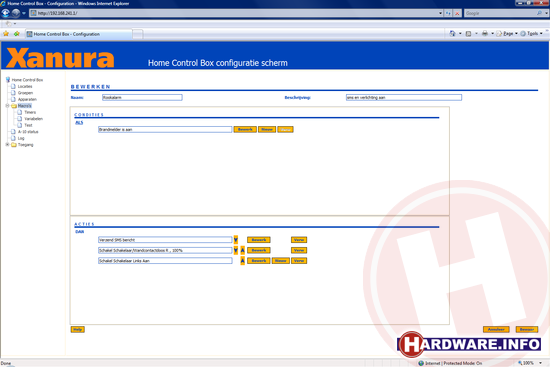Move the Schakelaar Links Aan action up
This screenshot has height=367, width=550.
(x=242, y=261)
